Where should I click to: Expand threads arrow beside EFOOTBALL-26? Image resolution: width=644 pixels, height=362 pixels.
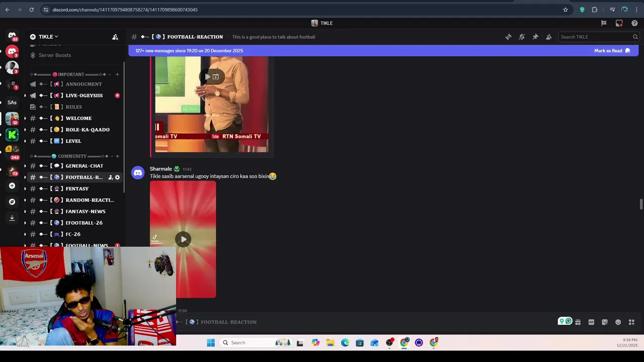pos(25,223)
